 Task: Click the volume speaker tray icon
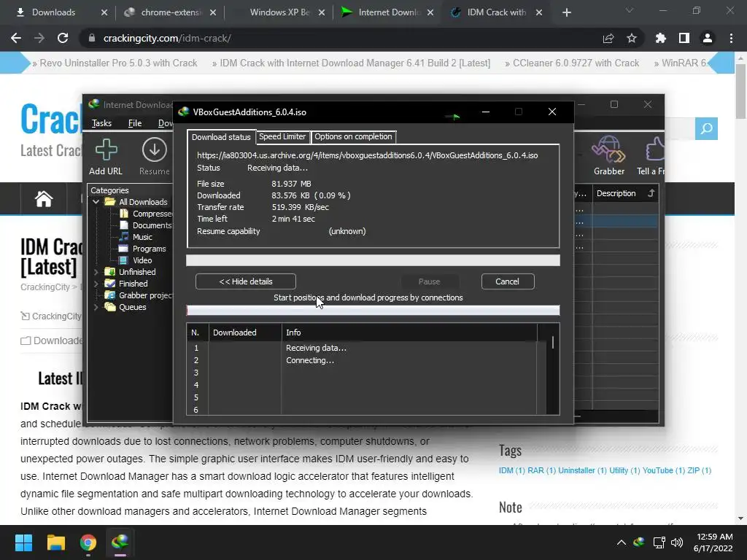coord(676,542)
